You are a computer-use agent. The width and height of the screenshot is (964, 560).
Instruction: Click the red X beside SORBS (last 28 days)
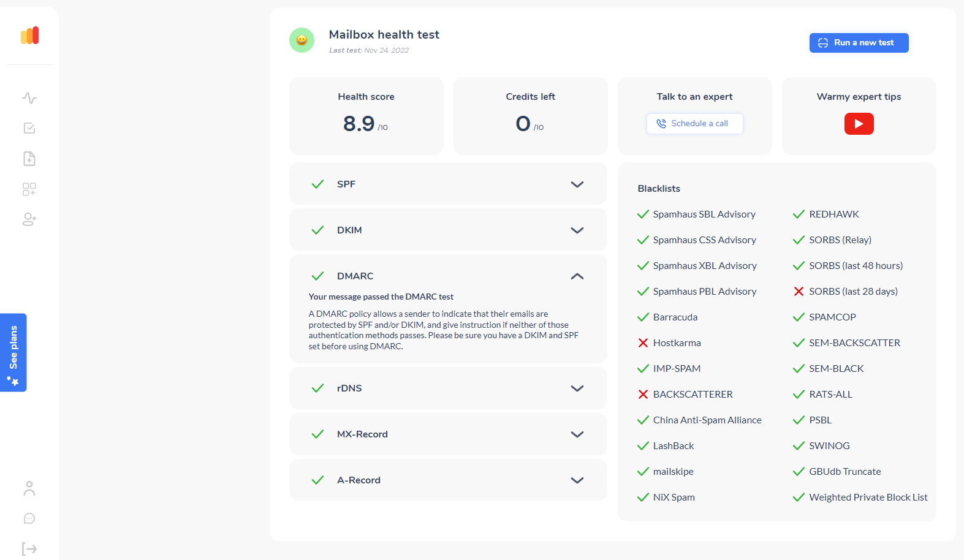click(799, 291)
